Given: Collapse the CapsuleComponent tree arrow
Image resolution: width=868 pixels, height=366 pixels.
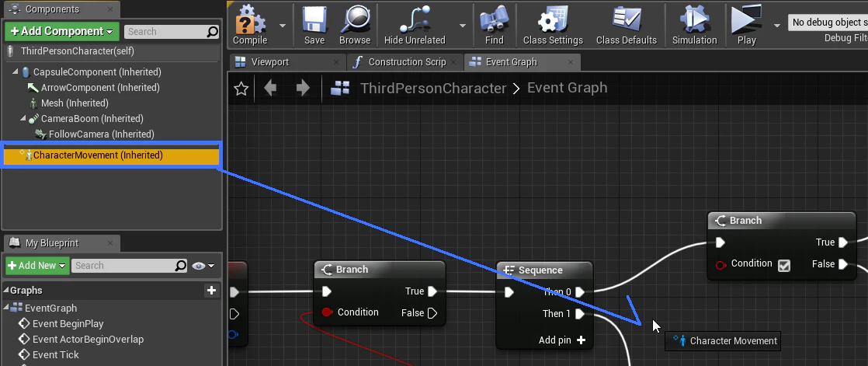Looking at the screenshot, I should tap(15, 72).
